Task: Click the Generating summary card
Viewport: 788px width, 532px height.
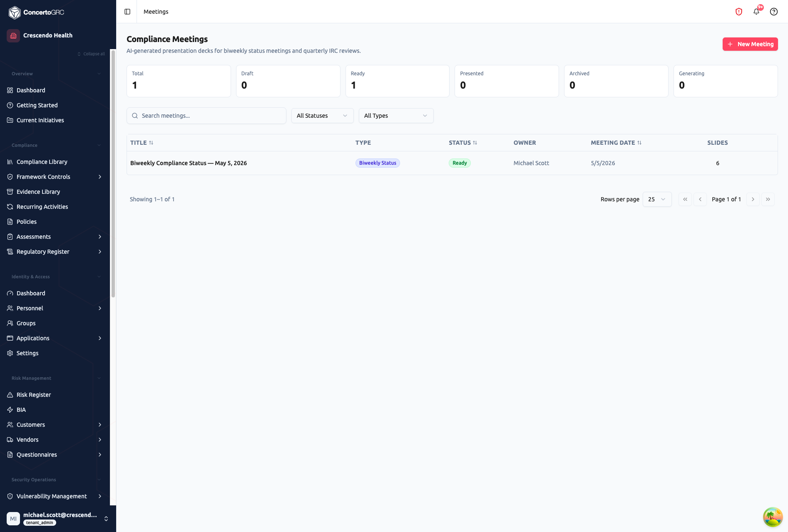Action: point(726,81)
